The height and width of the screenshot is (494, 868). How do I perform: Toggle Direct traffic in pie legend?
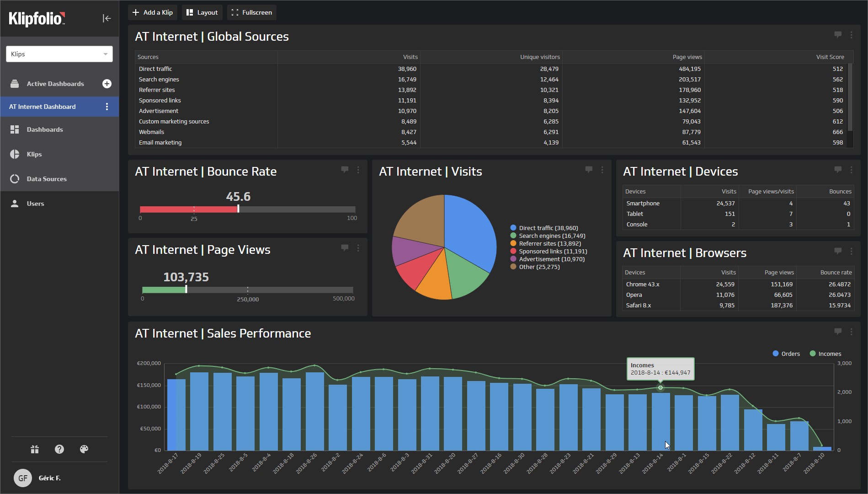click(544, 228)
